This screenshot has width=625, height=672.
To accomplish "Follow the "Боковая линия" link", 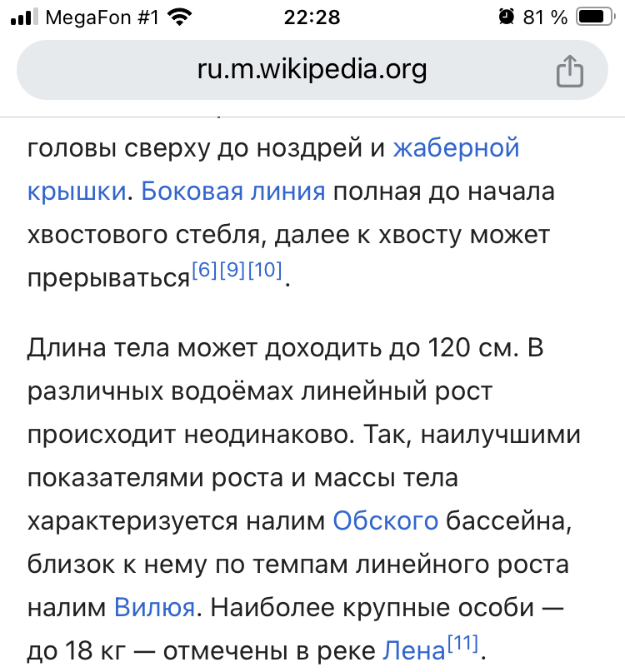I will click(233, 192).
